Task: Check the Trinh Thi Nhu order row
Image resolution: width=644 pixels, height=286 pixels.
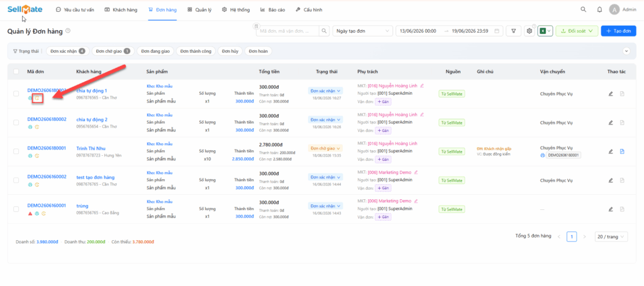Action: click(x=16, y=151)
